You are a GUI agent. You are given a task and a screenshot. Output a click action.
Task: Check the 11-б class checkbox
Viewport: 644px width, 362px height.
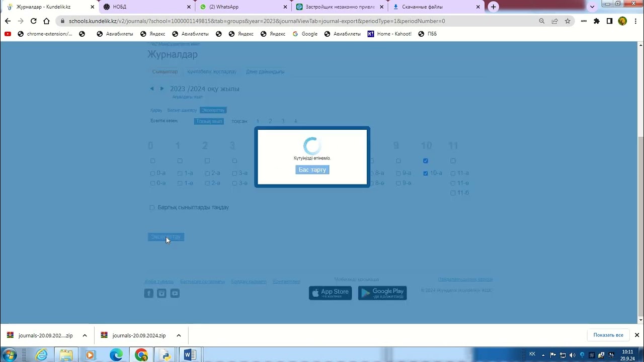tap(453, 193)
